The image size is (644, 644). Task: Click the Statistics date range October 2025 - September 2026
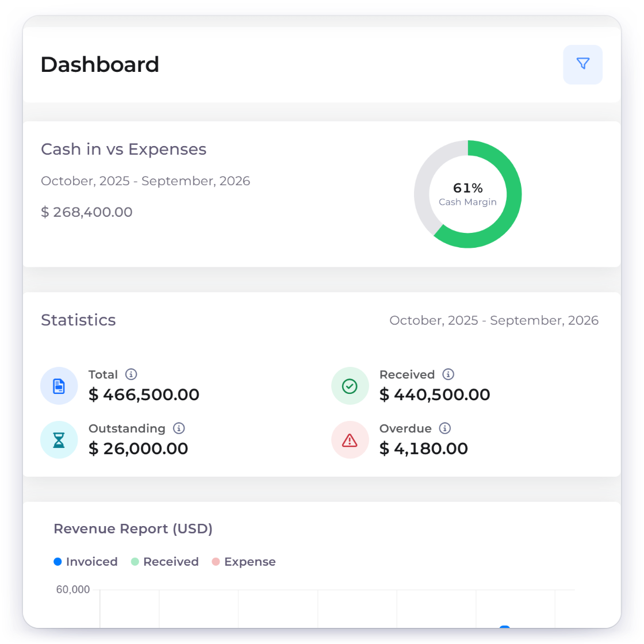coord(494,320)
